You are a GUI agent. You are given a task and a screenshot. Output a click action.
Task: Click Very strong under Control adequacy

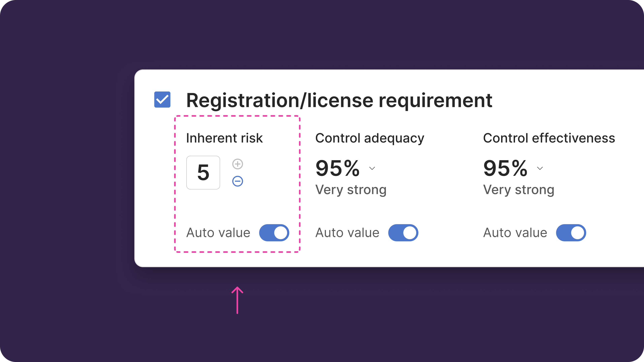click(x=351, y=190)
